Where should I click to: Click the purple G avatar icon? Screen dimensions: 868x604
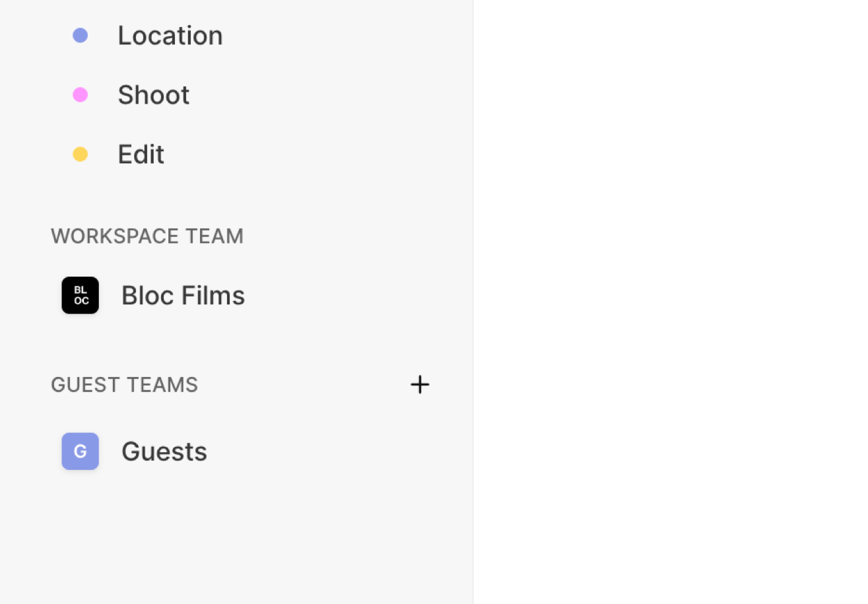(x=80, y=452)
